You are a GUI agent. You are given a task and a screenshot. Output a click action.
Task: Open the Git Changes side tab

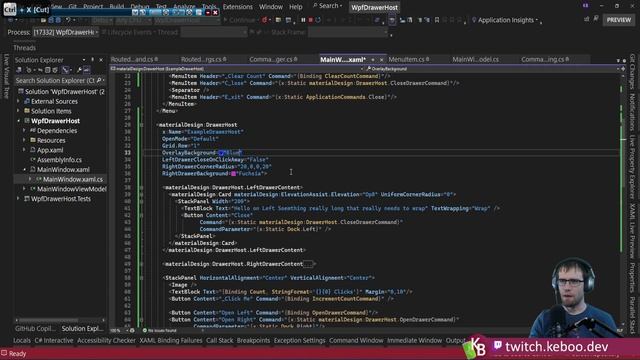pyautogui.click(x=632, y=71)
